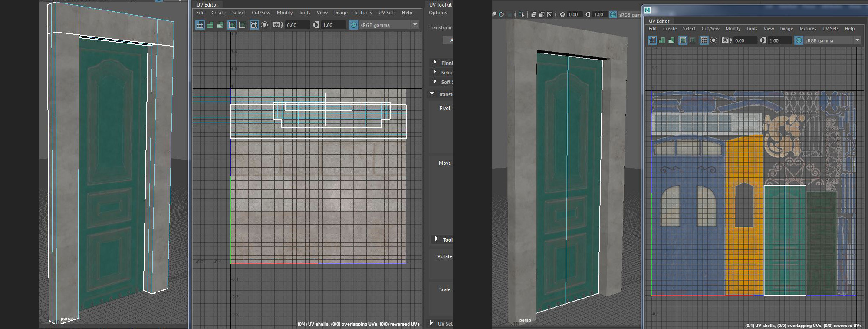Toggle color management ON in right viewport toolbar

[613, 14]
